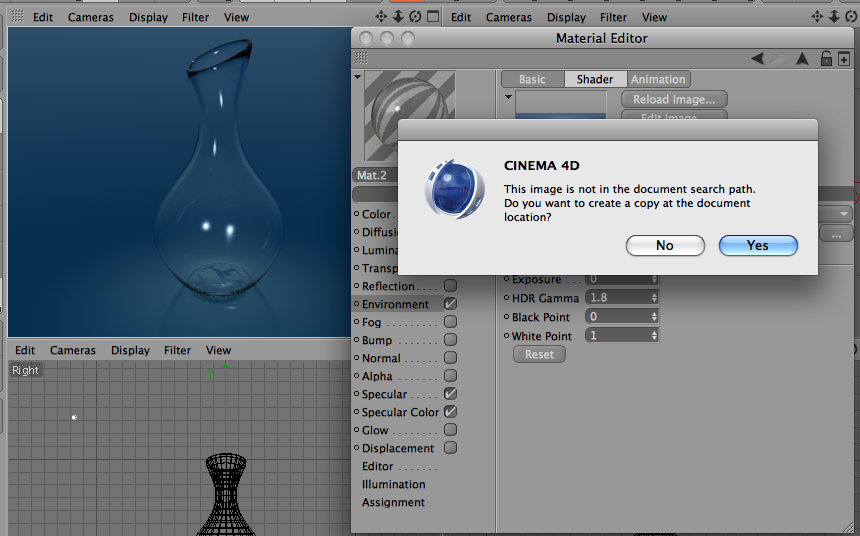The image size is (860, 536).
Task: Click Yes to copy the image
Action: 758,245
